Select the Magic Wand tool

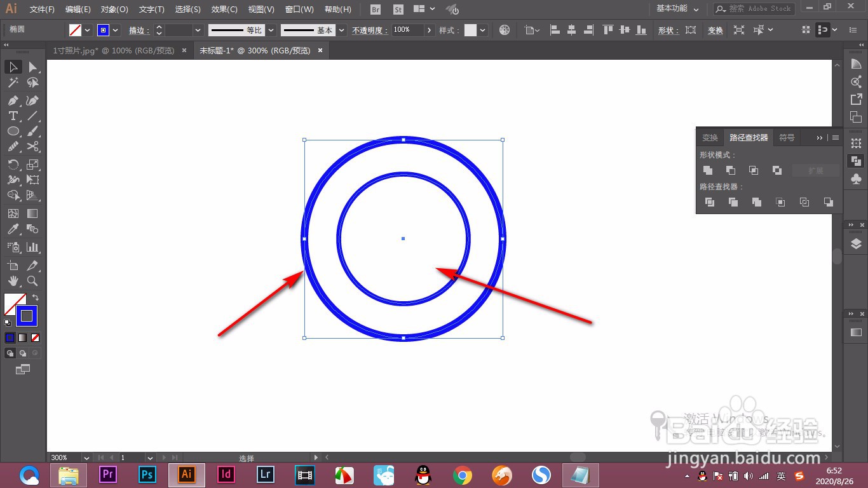[x=13, y=83]
